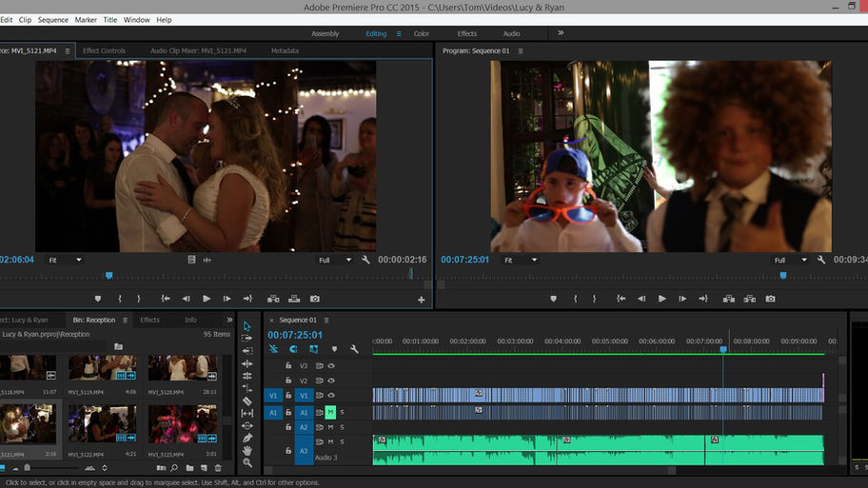Pick the Hand tool
The width and height of the screenshot is (868, 488).
tap(247, 450)
